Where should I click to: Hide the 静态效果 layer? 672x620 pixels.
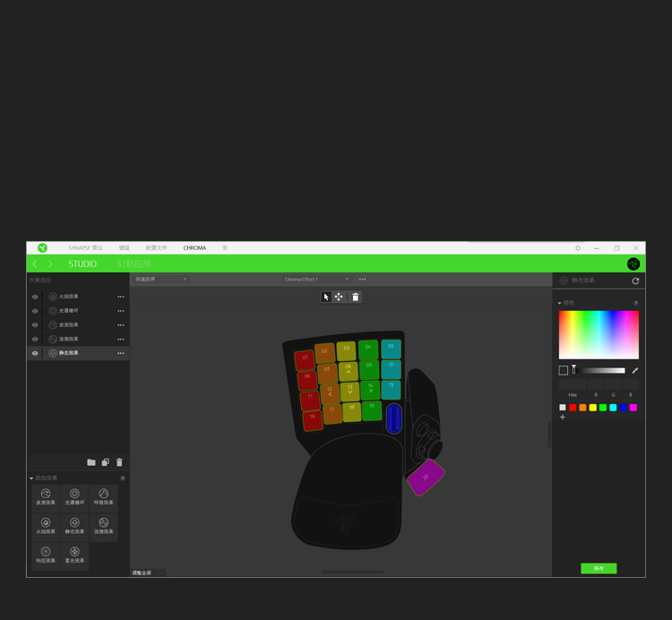35,353
